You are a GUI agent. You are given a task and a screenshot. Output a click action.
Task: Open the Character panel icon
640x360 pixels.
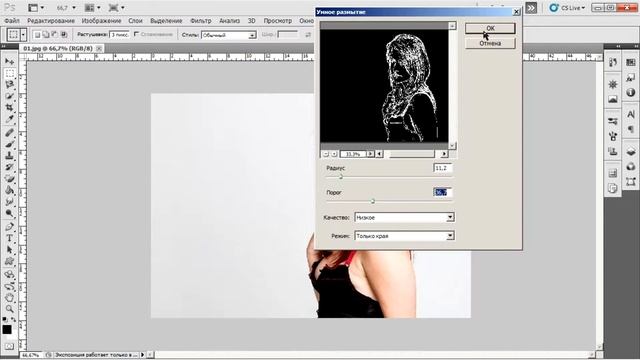tap(631, 114)
